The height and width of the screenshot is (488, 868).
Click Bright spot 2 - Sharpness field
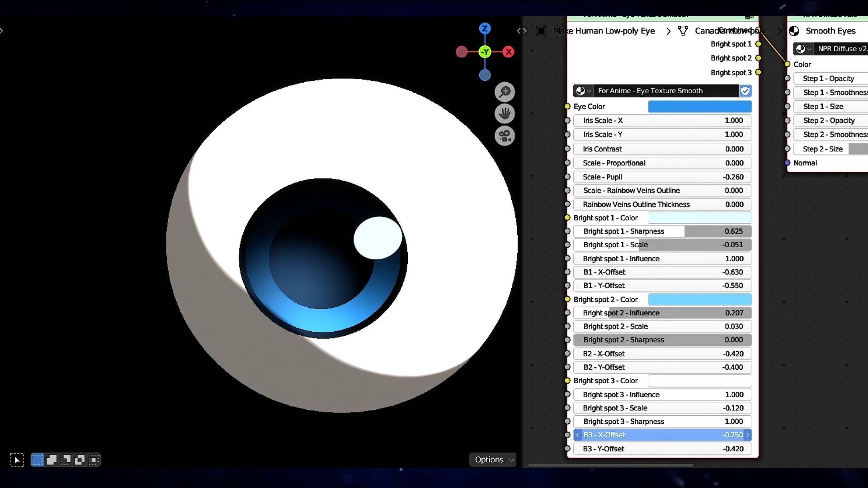662,340
